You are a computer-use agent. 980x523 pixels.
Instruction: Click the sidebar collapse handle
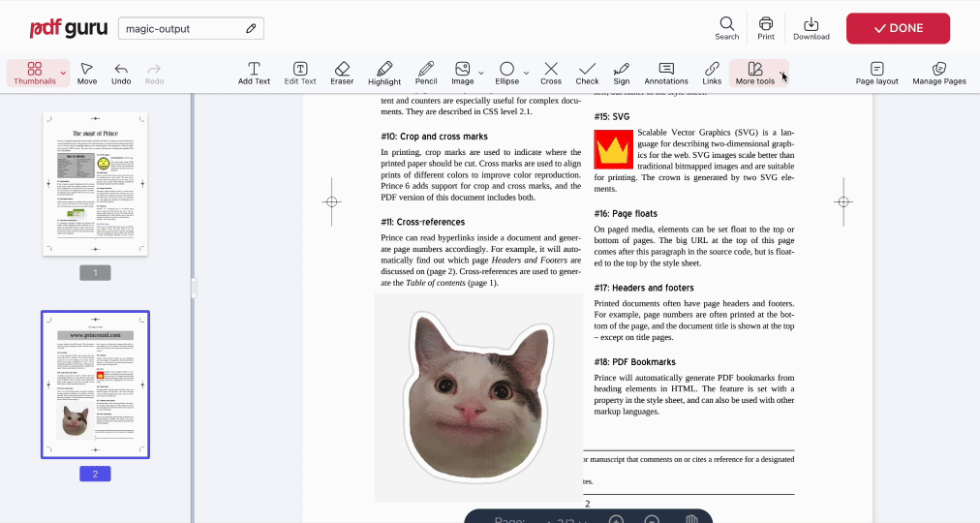pos(194,288)
